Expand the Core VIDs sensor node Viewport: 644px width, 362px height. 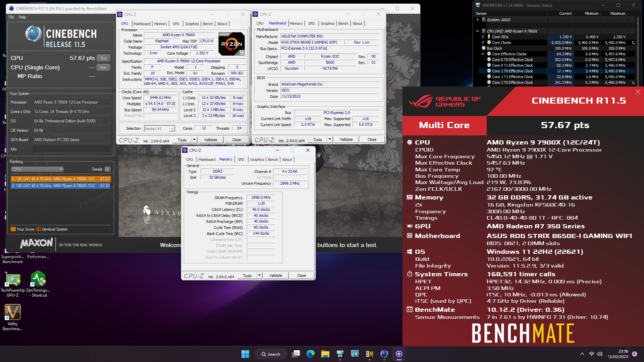click(x=483, y=37)
